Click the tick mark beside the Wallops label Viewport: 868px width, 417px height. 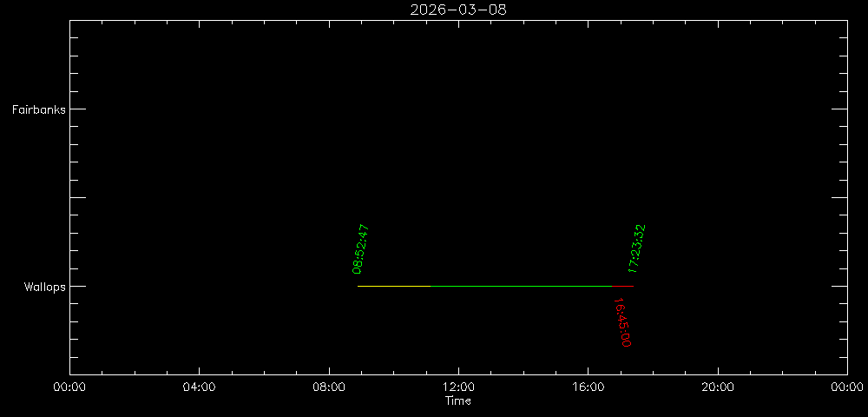pyautogui.click(x=78, y=286)
